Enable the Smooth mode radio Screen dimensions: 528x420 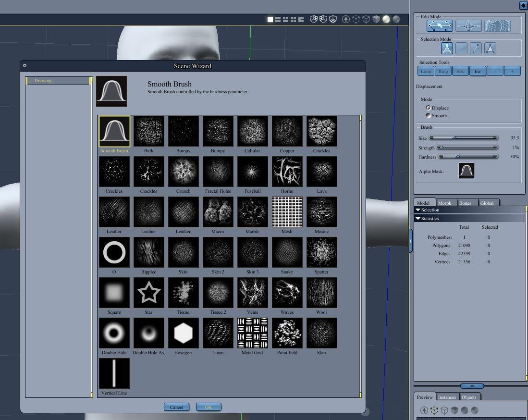tap(428, 115)
